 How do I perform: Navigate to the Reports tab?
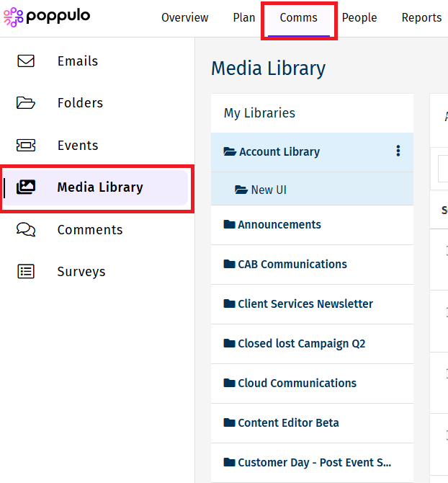point(421,18)
